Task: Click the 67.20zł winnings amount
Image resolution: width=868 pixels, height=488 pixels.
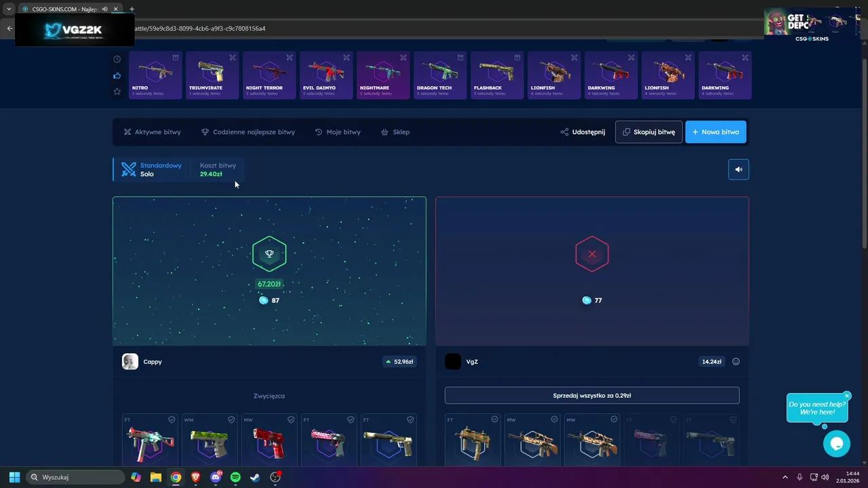Action: click(269, 284)
